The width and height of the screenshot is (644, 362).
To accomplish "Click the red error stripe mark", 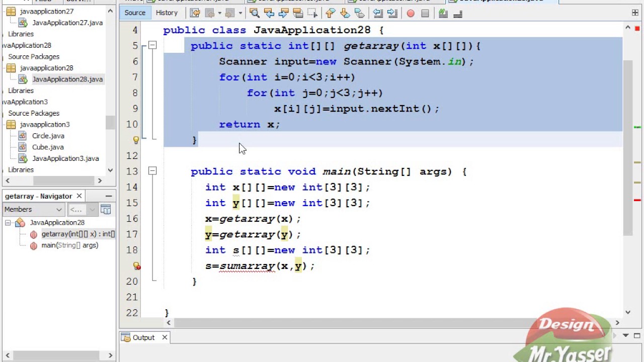I will [637, 200].
